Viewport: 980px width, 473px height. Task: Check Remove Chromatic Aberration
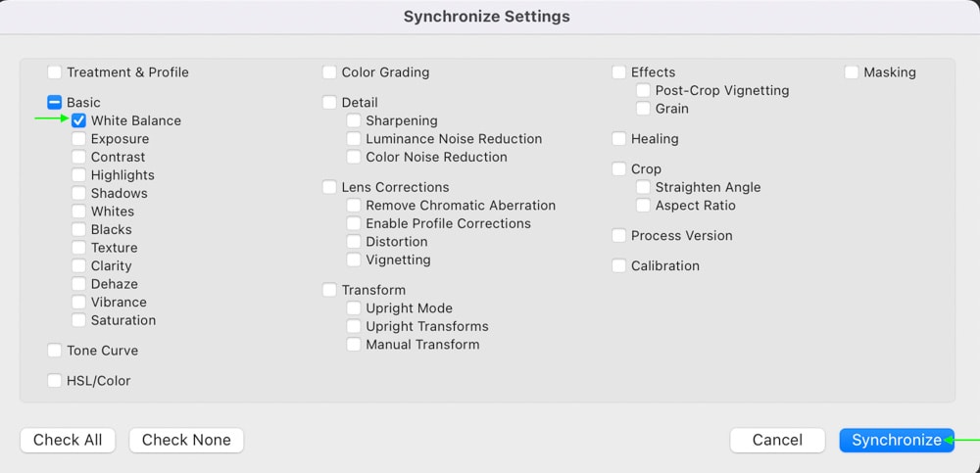pos(354,206)
